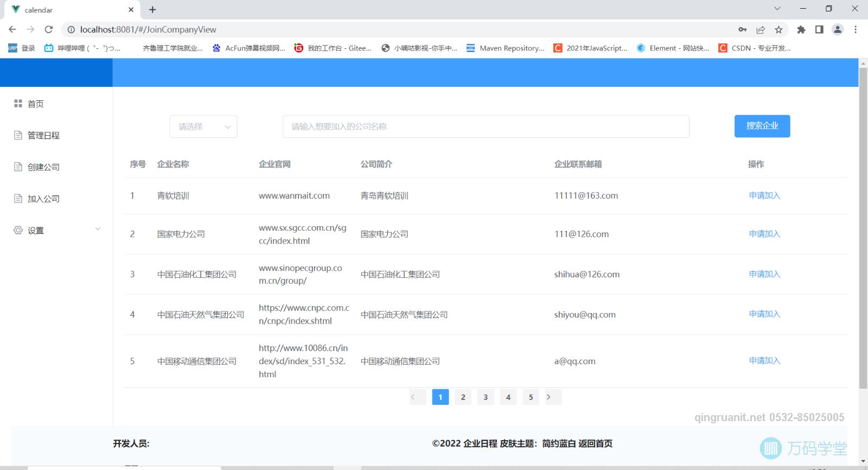Click 申请加入 for 中国石油化工集团公司

(764, 274)
